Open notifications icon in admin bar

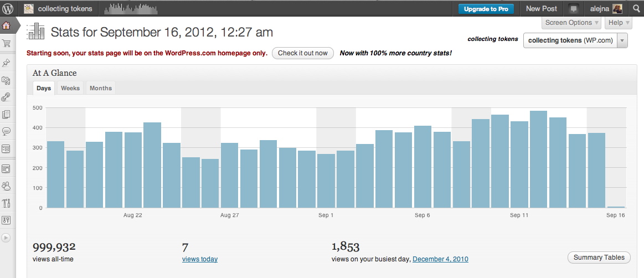pos(574,8)
